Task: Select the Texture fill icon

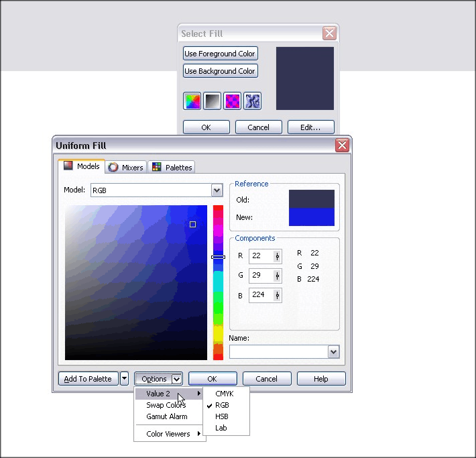Action: click(252, 101)
